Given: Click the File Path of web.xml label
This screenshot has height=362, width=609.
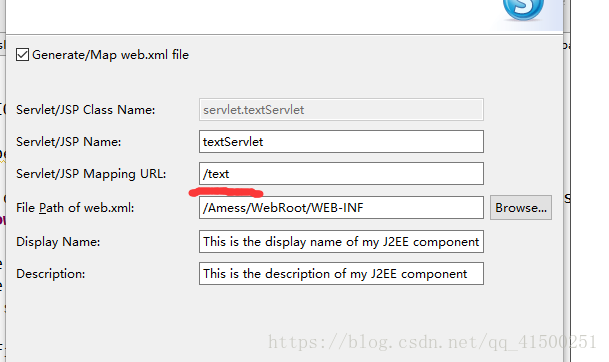Looking at the screenshot, I should [x=75, y=208].
